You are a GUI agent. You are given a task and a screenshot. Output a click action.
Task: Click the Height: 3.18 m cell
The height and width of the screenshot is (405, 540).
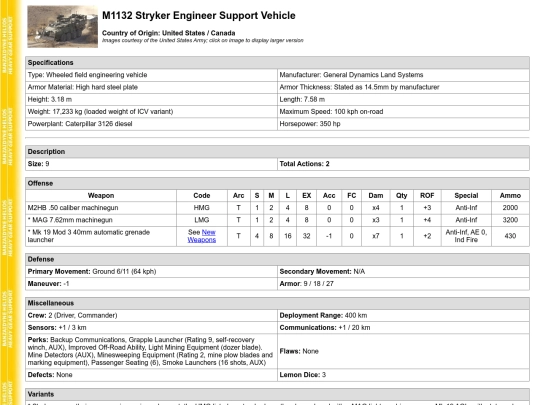(151, 100)
